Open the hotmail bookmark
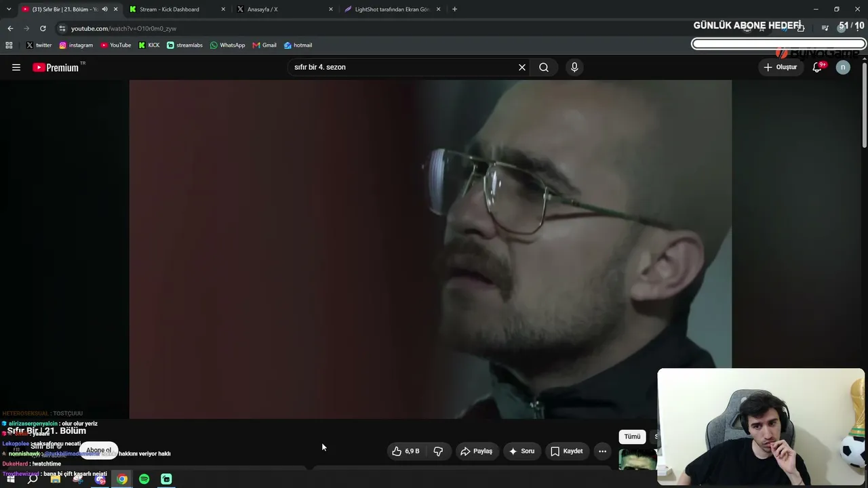This screenshot has height=488, width=868. coord(298,45)
